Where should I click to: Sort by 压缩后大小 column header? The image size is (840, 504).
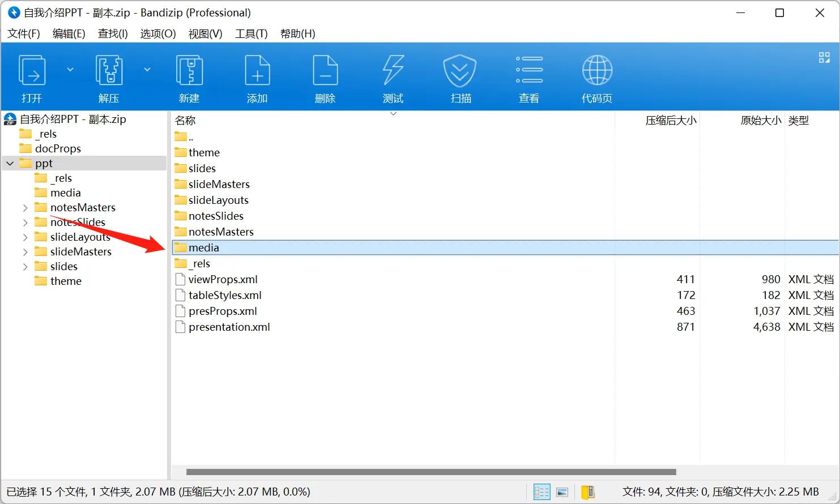click(671, 121)
